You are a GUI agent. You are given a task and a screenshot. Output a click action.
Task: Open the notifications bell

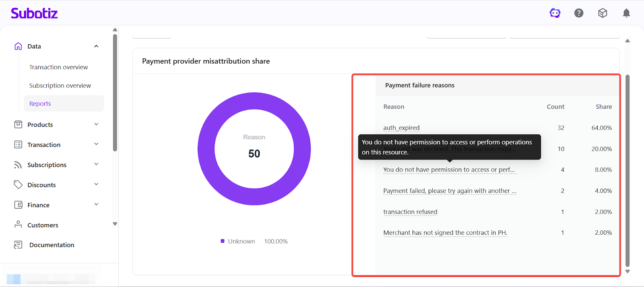tap(626, 13)
